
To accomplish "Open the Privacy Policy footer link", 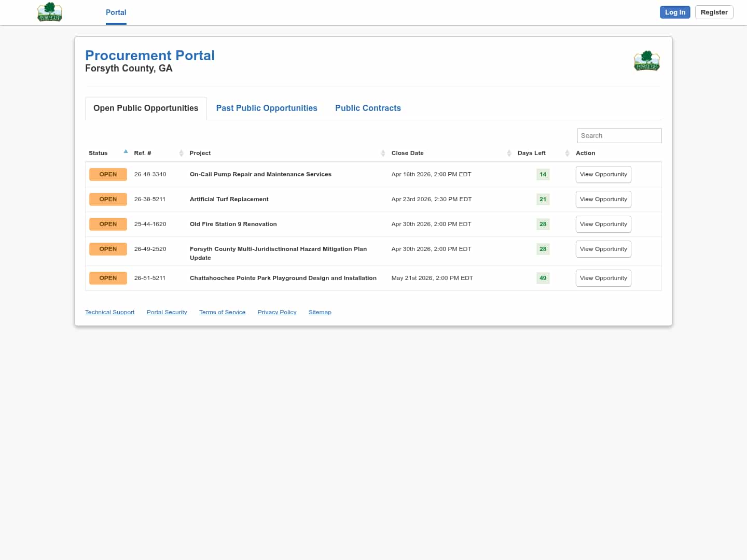I will [276, 312].
